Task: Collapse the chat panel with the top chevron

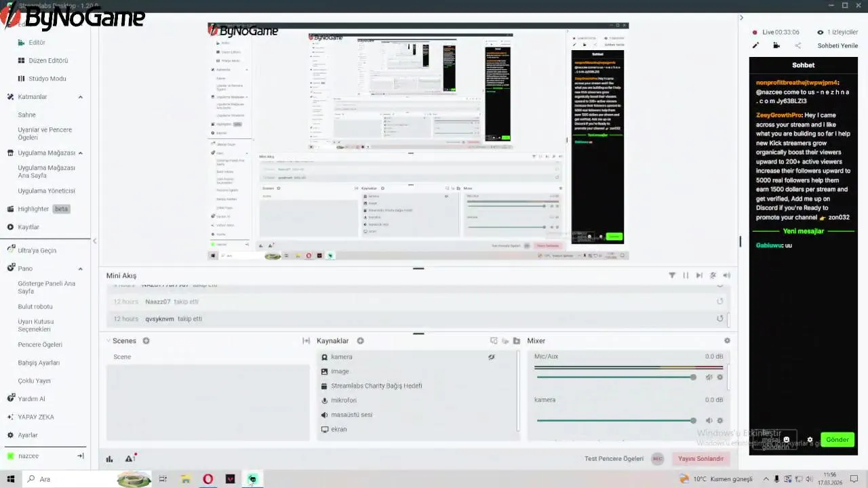Action: tap(741, 18)
